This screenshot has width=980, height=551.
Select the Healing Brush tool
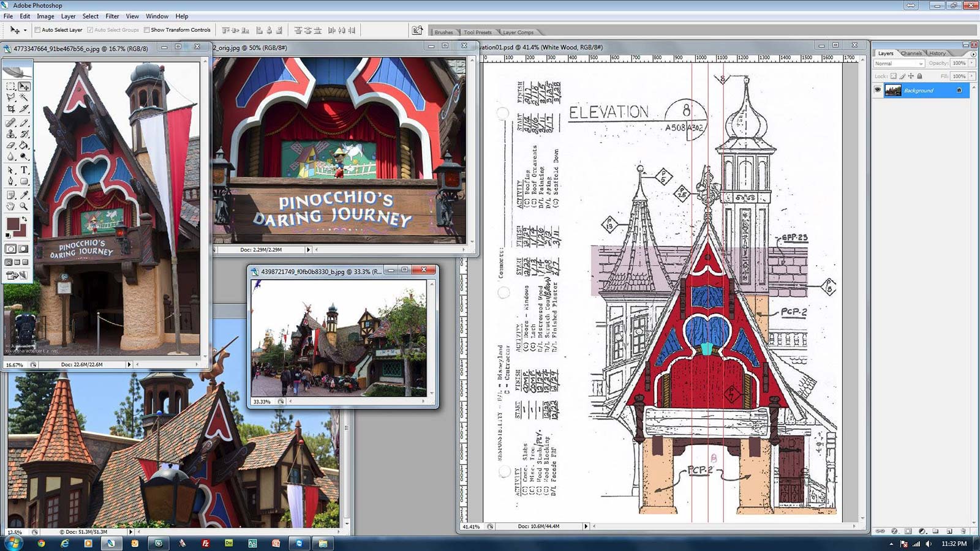pos(11,122)
